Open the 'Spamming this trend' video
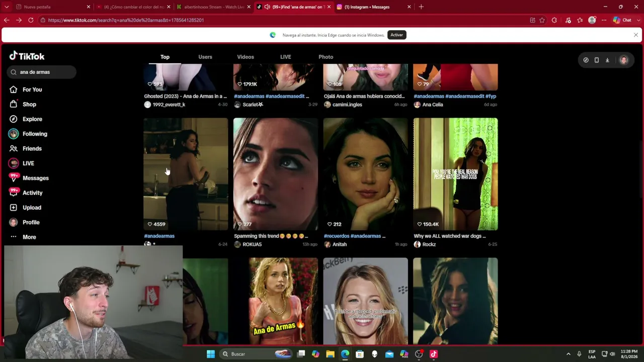644x362 pixels. pyautogui.click(x=276, y=174)
